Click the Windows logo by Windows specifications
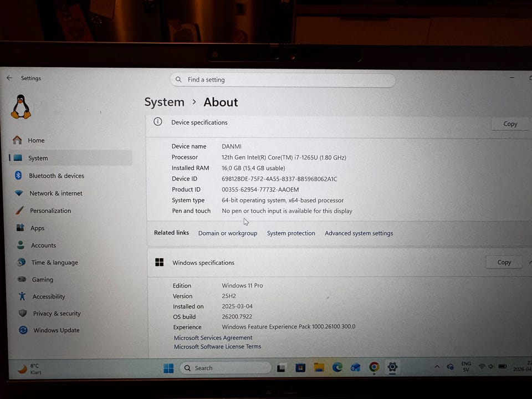This screenshot has width=532, height=399. point(160,262)
